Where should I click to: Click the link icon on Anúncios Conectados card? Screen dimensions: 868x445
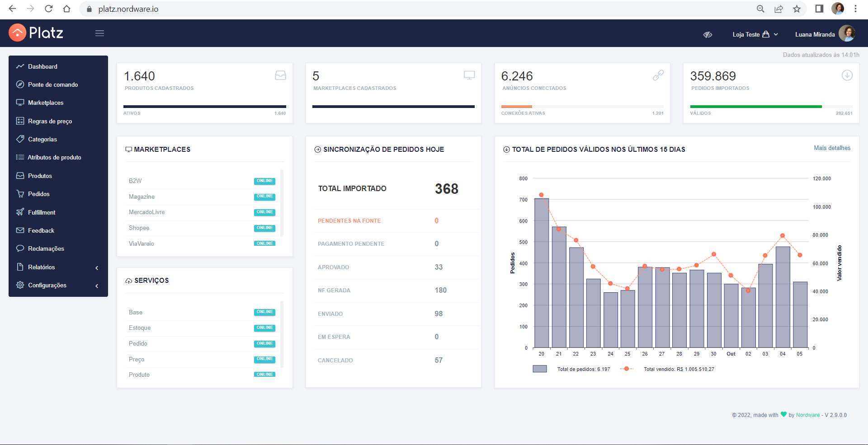658,75
